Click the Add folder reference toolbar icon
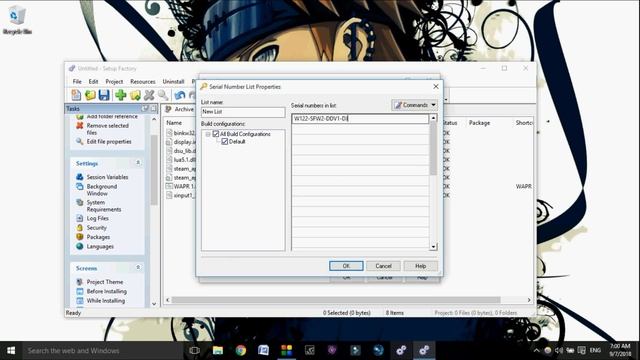This screenshot has height=360, width=640. click(135, 95)
